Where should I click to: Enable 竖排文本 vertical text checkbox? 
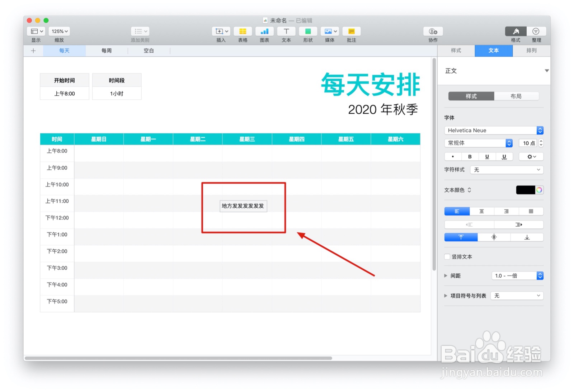click(x=447, y=257)
